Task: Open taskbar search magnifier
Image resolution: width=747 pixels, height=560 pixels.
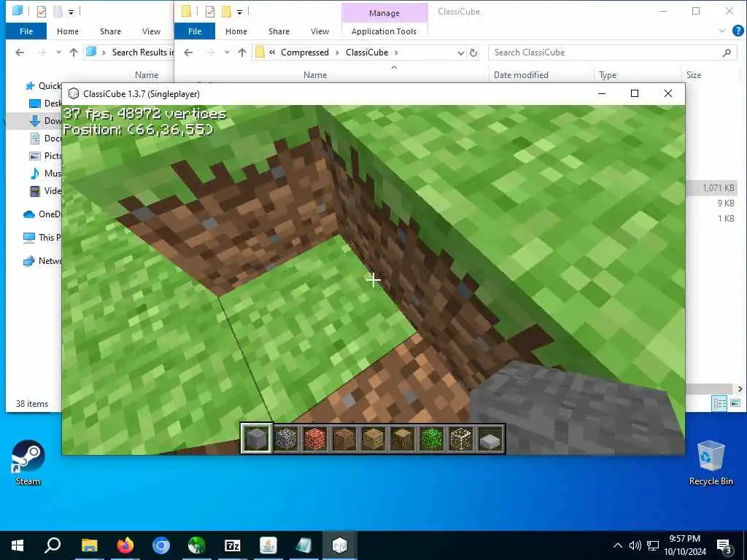Action: pyautogui.click(x=53, y=545)
